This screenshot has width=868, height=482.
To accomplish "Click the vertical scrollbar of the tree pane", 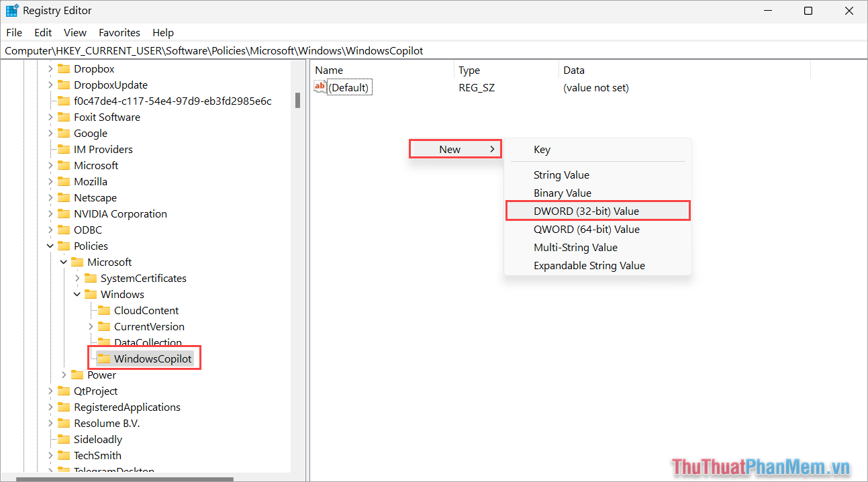I will 298,101.
